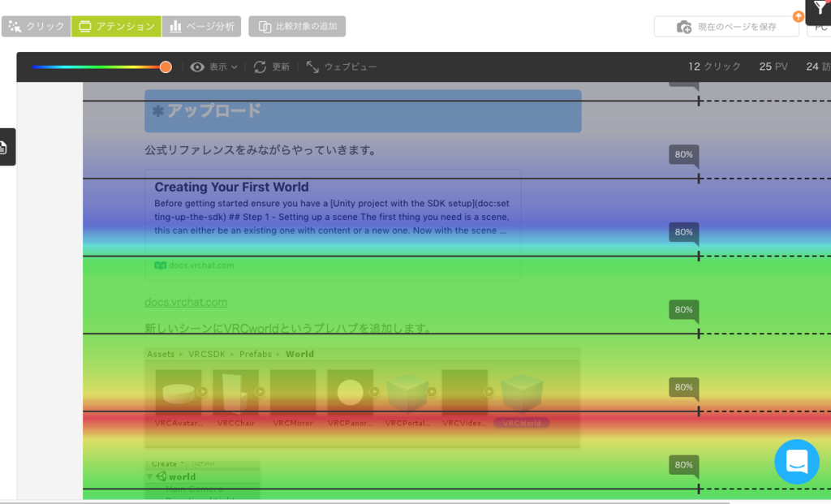Click 比較対象の追加 button
The height and width of the screenshot is (504, 831).
[297, 27]
